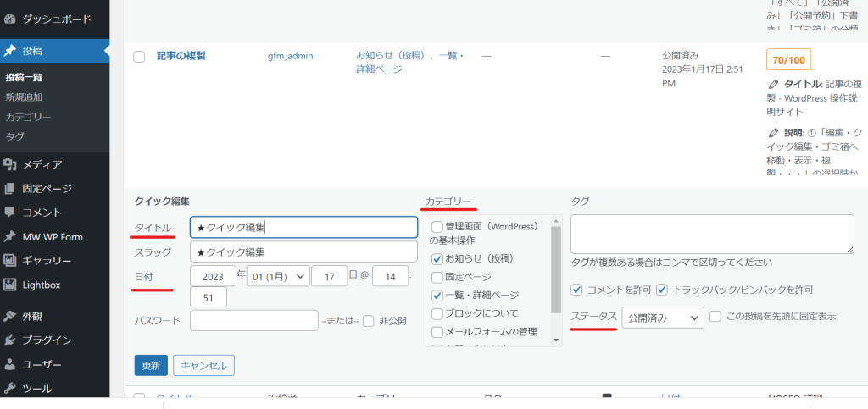Open Media via its sidebar icon

point(10,164)
